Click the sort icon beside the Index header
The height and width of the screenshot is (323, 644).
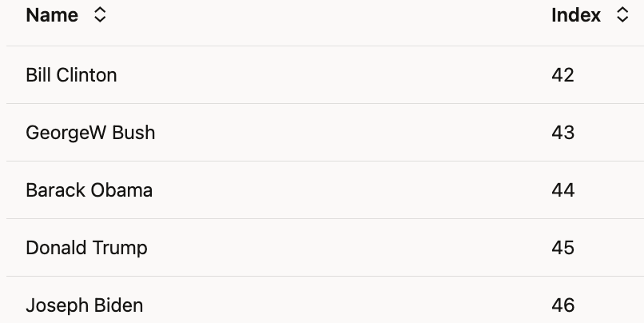(x=622, y=15)
